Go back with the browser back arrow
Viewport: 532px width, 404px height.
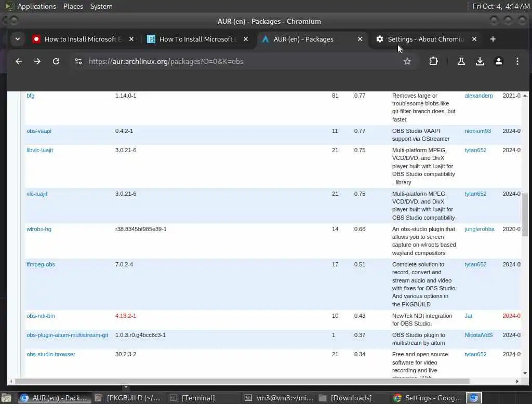pos(19,61)
